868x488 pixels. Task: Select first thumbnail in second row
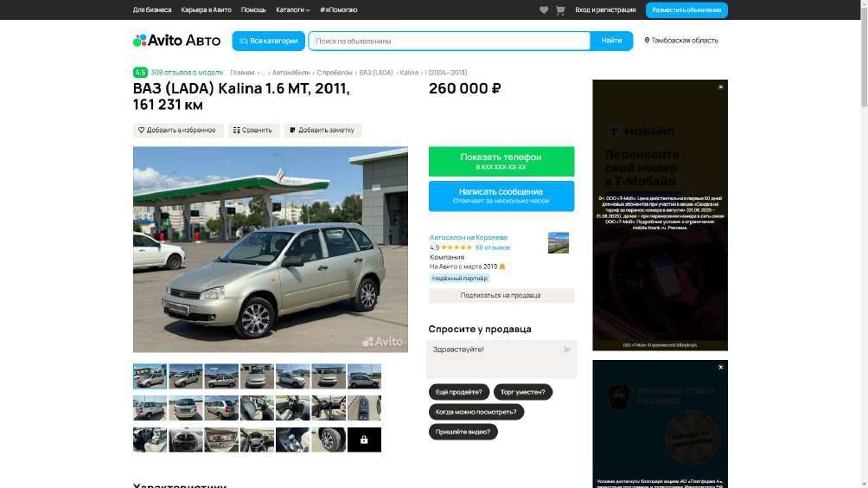[150, 408]
